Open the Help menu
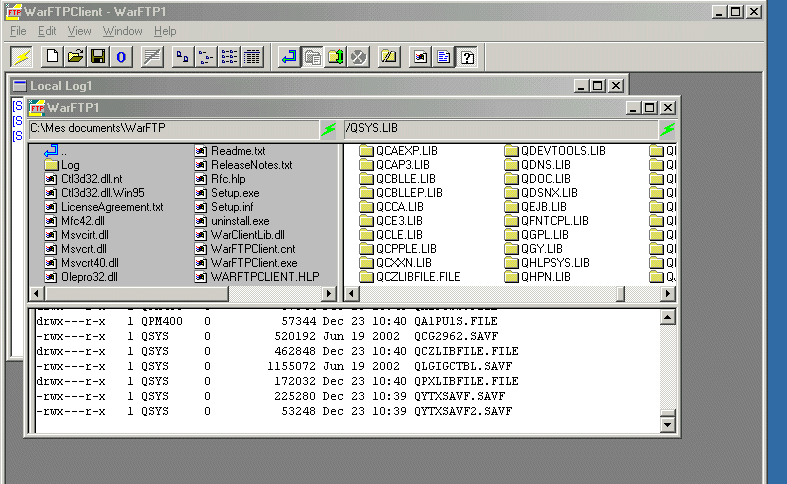Viewport: 787px width, 484px height. [x=165, y=31]
